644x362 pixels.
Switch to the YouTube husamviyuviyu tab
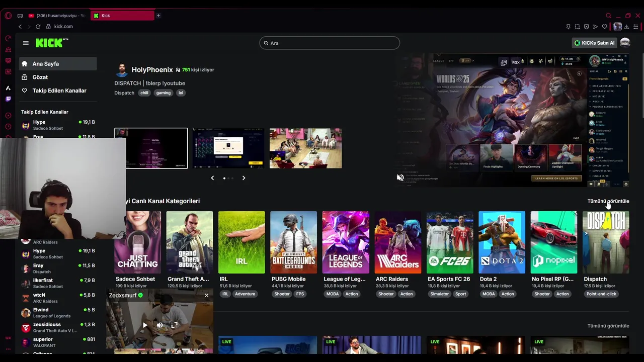(x=57, y=16)
